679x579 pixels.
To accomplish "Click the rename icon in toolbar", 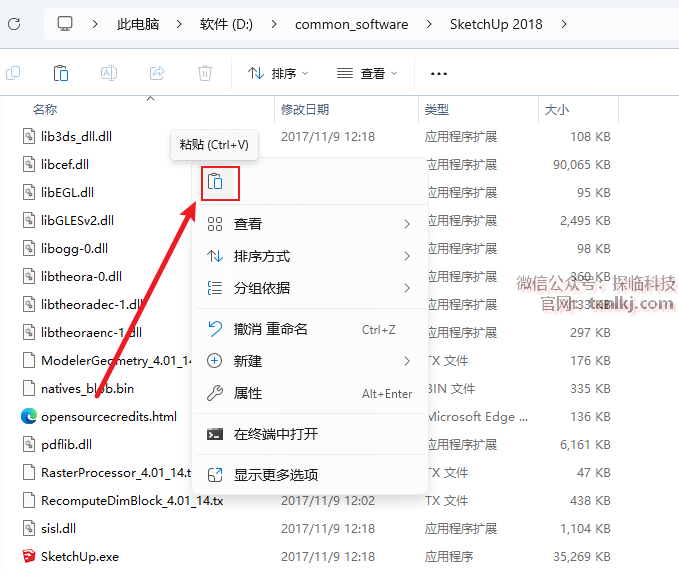I will pyautogui.click(x=109, y=73).
